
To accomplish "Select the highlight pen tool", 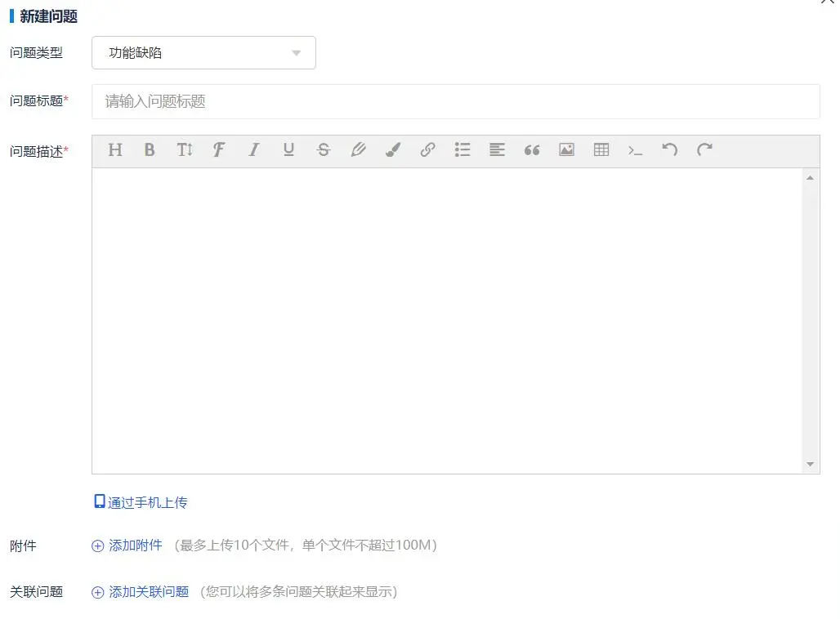I will (x=358, y=149).
